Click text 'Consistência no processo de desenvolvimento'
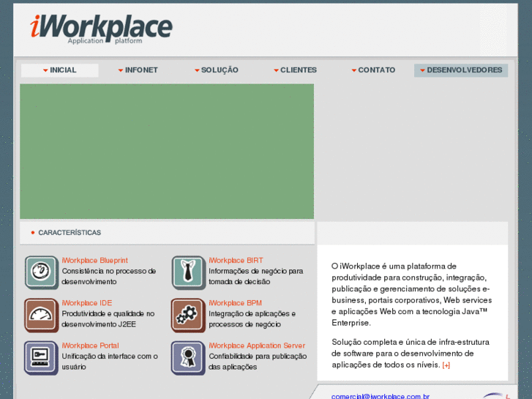Screen dimensions: 532x399 (109, 277)
